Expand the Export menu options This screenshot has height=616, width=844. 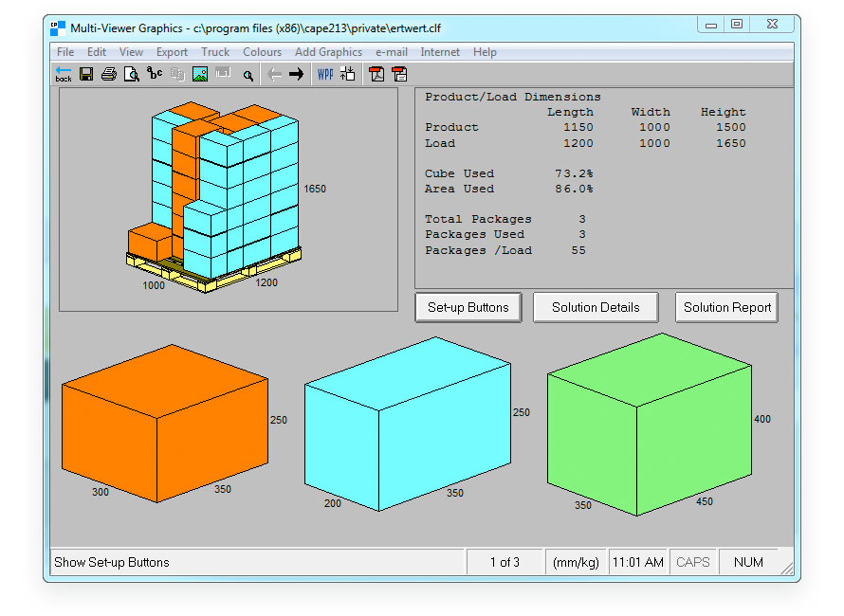(x=172, y=52)
